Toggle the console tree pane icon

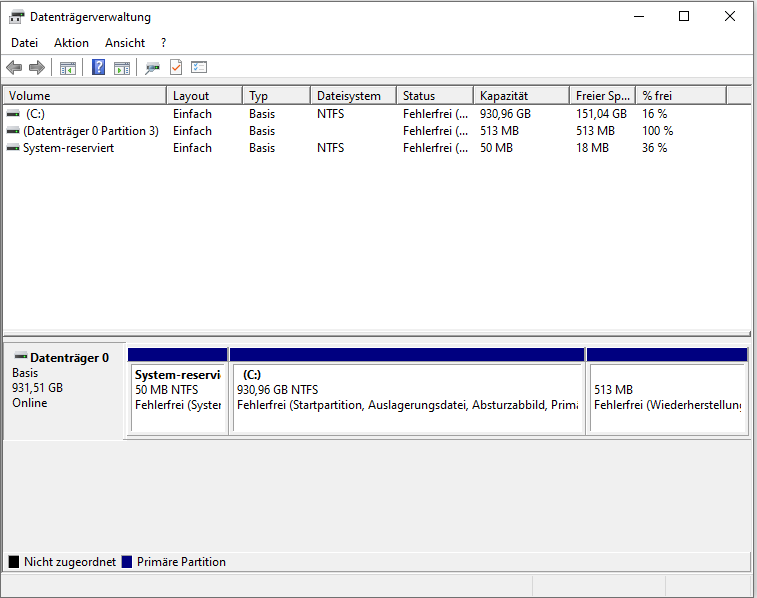pos(68,68)
